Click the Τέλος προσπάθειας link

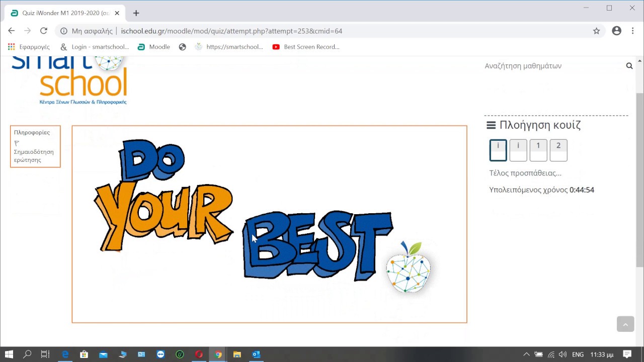(x=525, y=173)
